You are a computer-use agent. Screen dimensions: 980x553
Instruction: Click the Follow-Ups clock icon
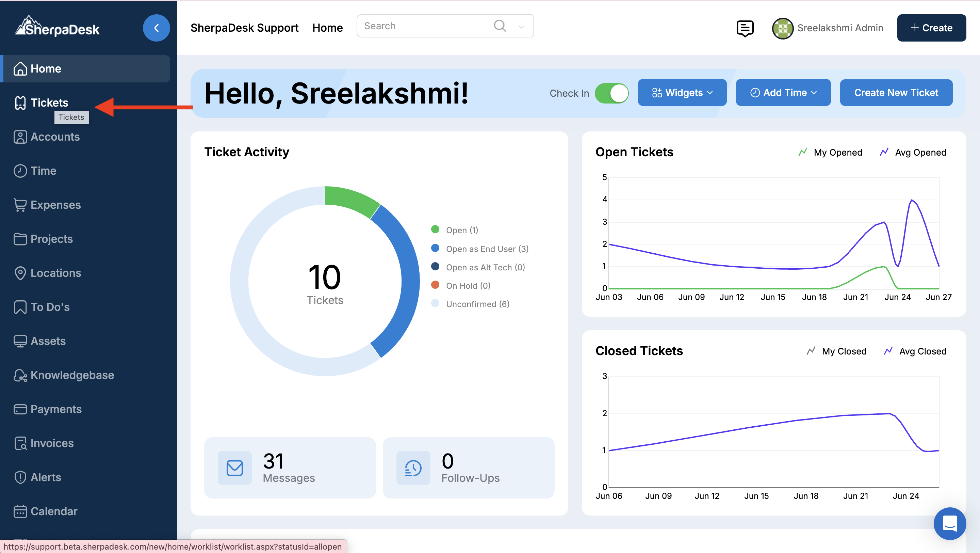coord(413,468)
